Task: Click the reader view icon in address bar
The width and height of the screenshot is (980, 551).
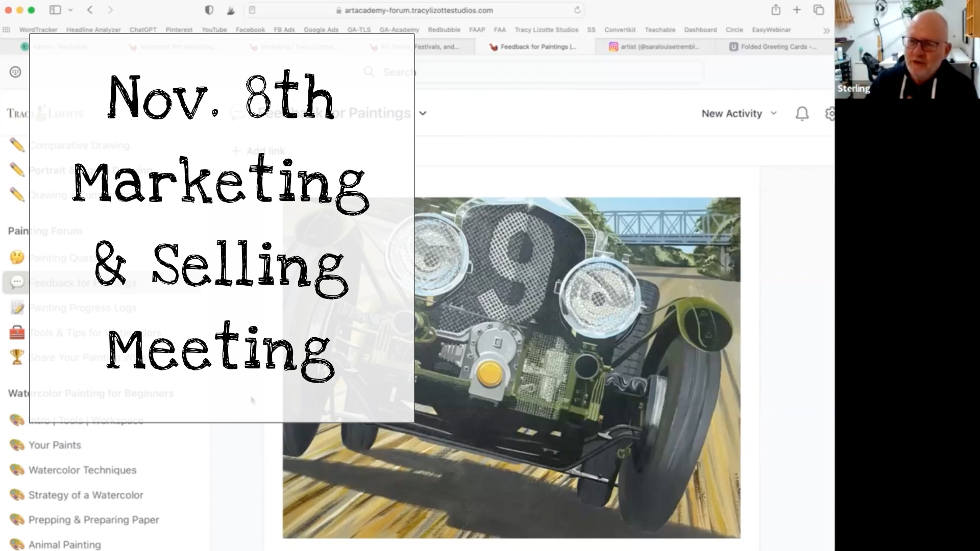Action: click(252, 10)
